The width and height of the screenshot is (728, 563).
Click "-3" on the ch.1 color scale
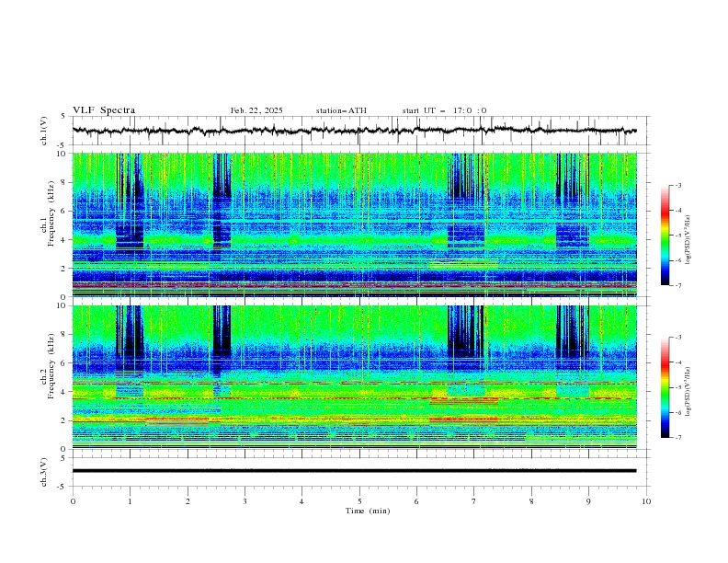[x=678, y=185]
